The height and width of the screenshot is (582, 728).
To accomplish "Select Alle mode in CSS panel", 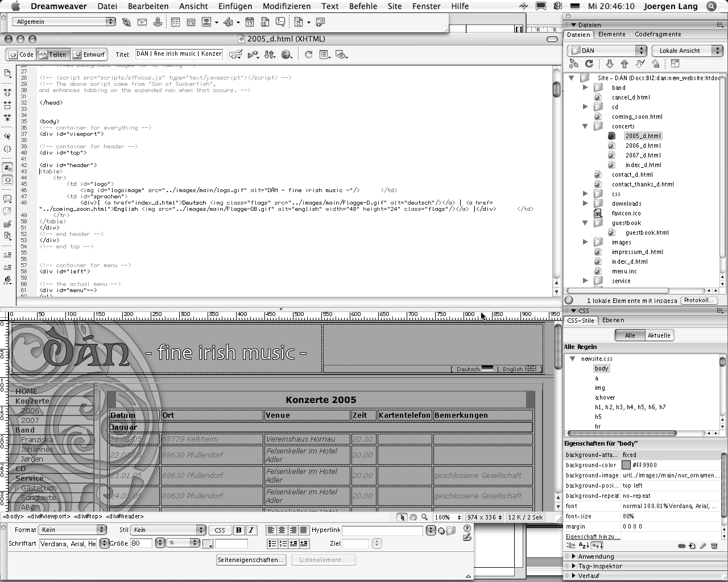I will coord(630,335).
